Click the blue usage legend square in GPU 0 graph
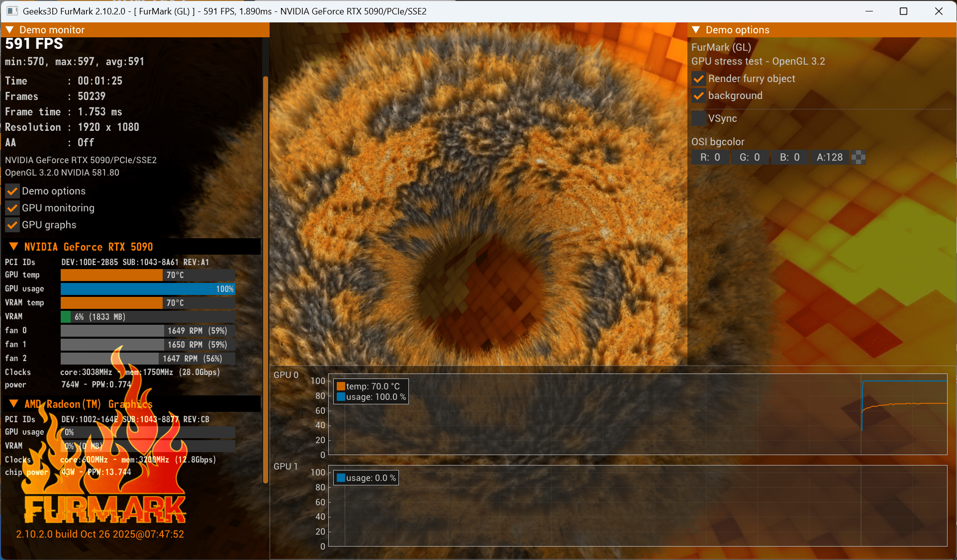957x560 pixels. pyautogui.click(x=341, y=397)
